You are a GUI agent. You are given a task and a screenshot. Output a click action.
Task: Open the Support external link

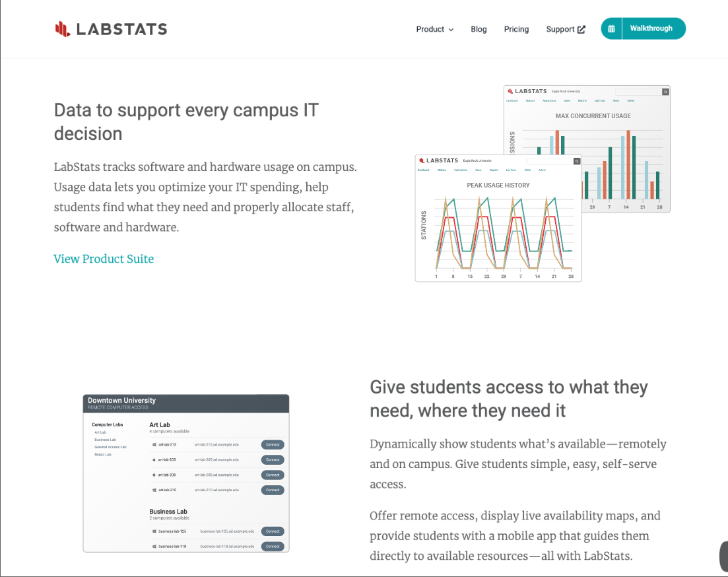(566, 29)
